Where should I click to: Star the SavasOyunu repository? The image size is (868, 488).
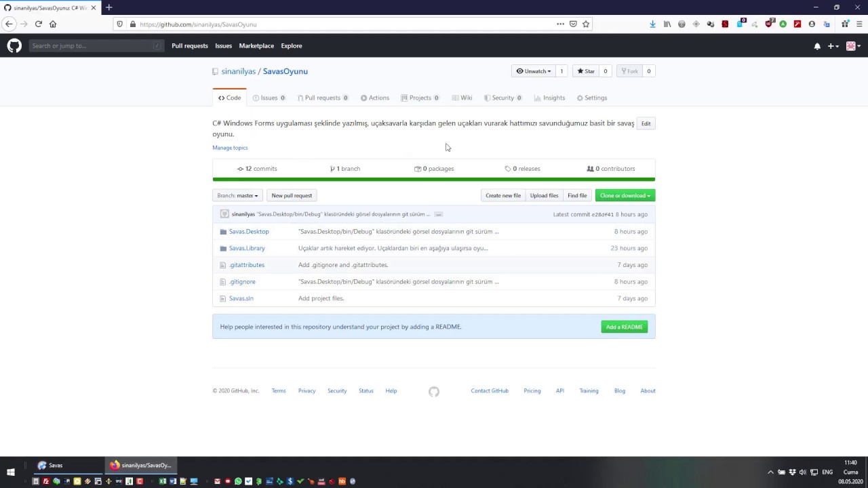[x=586, y=71]
